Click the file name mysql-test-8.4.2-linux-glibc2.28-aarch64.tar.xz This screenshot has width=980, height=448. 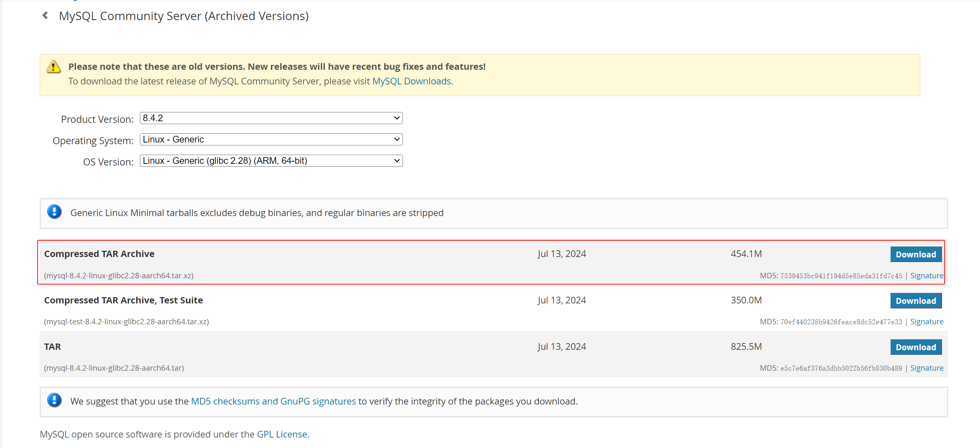(x=127, y=322)
